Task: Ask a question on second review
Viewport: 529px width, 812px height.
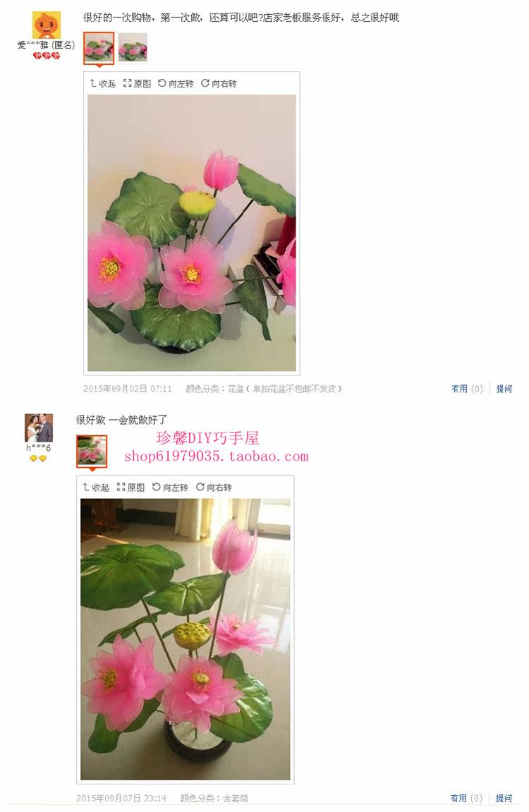Action: pyautogui.click(x=504, y=798)
